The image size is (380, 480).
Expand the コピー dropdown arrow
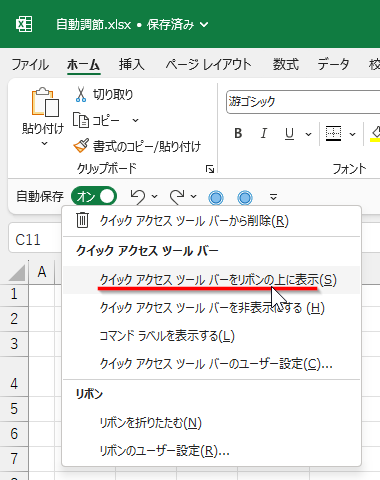point(135,120)
